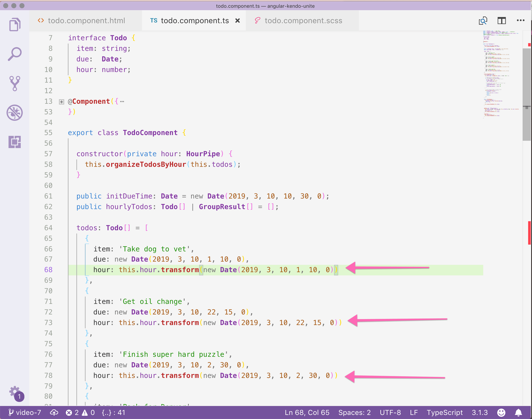
Task: Open the Source Control view
Action: click(x=15, y=83)
